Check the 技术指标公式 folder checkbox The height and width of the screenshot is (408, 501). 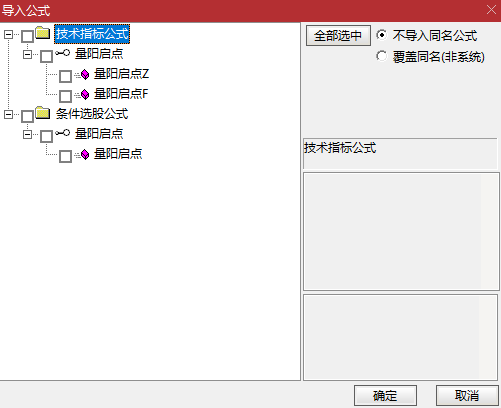point(27,36)
